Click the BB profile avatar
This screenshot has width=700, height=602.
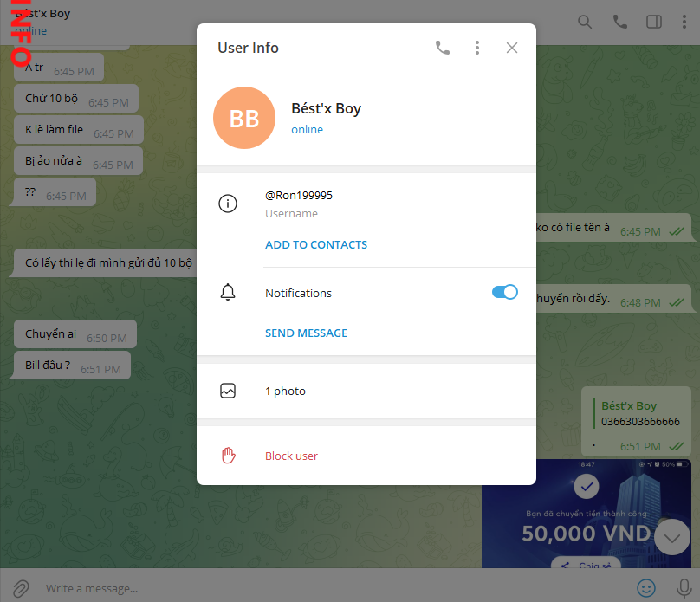pos(244,118)
